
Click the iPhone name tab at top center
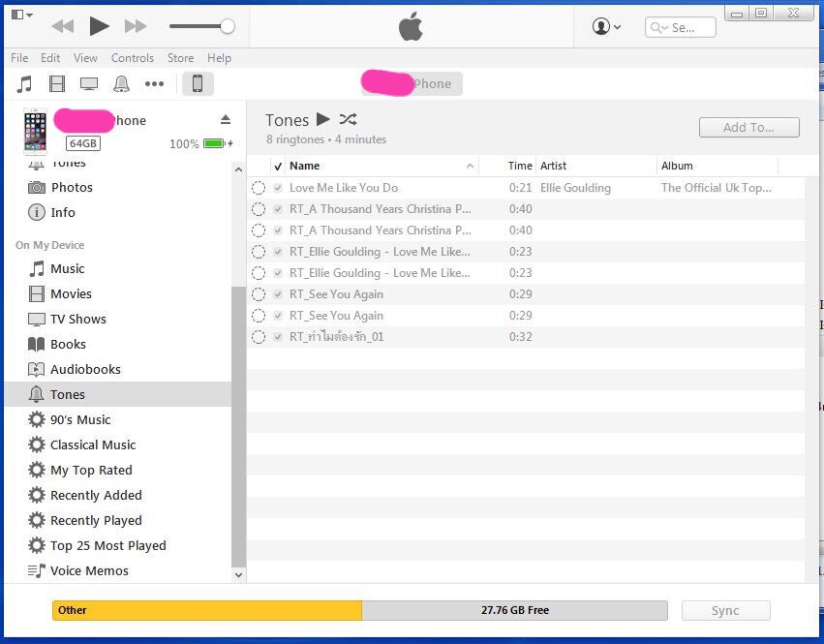(x=412, y=83)
